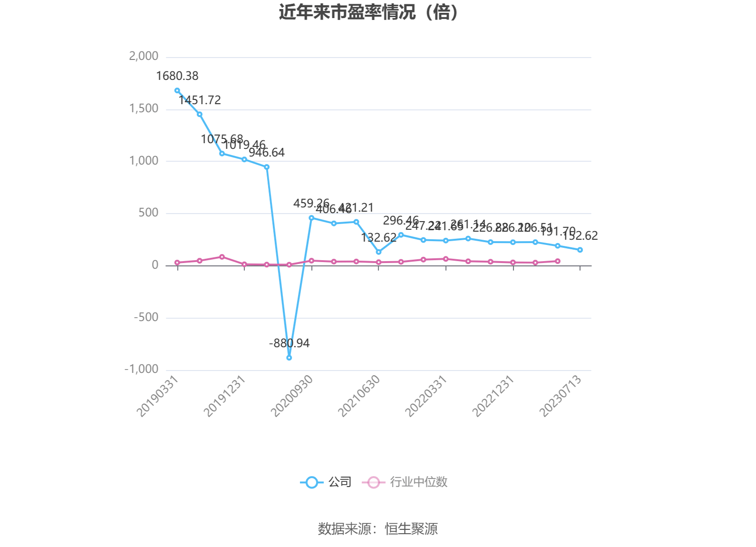Select the blue data point labeled 1680.38
756x547 pixels.
click(x=177, y=90)
